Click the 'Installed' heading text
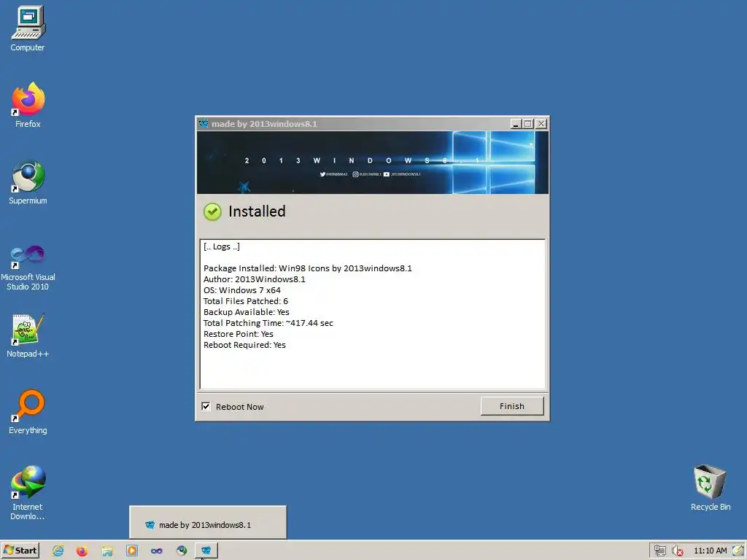This screenshot has height=560, width=747. 257,211
